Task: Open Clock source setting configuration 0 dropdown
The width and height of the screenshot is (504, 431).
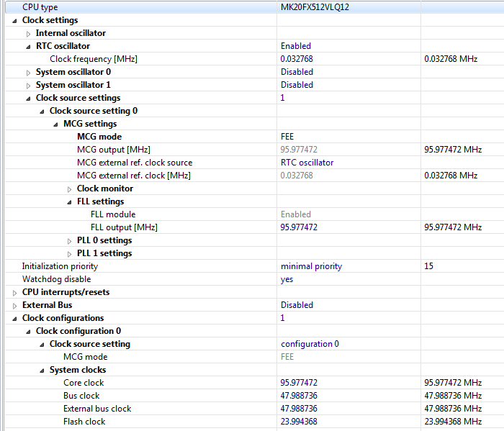Action: click(x=310, y=344)
